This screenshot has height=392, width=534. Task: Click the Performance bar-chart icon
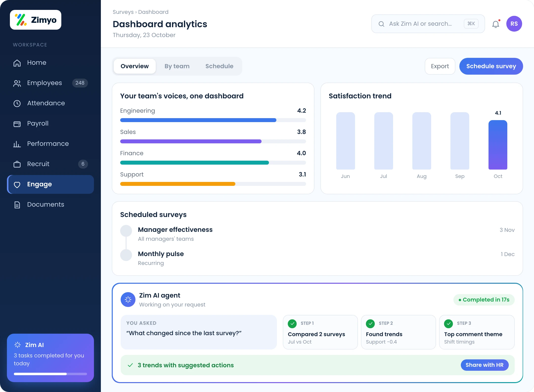click(x=17, y=144)
